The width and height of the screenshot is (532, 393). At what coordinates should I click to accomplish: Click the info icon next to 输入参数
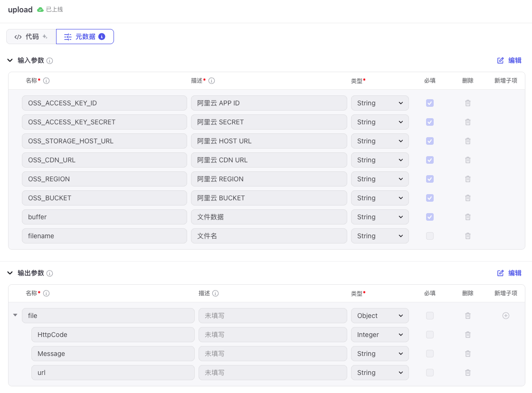click(49, 61)
